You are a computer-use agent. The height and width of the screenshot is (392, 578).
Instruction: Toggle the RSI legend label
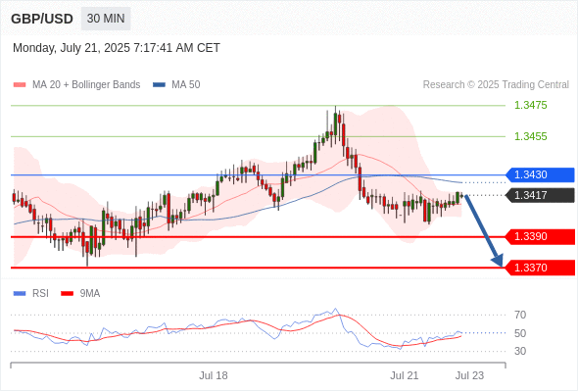pos(40,294)
